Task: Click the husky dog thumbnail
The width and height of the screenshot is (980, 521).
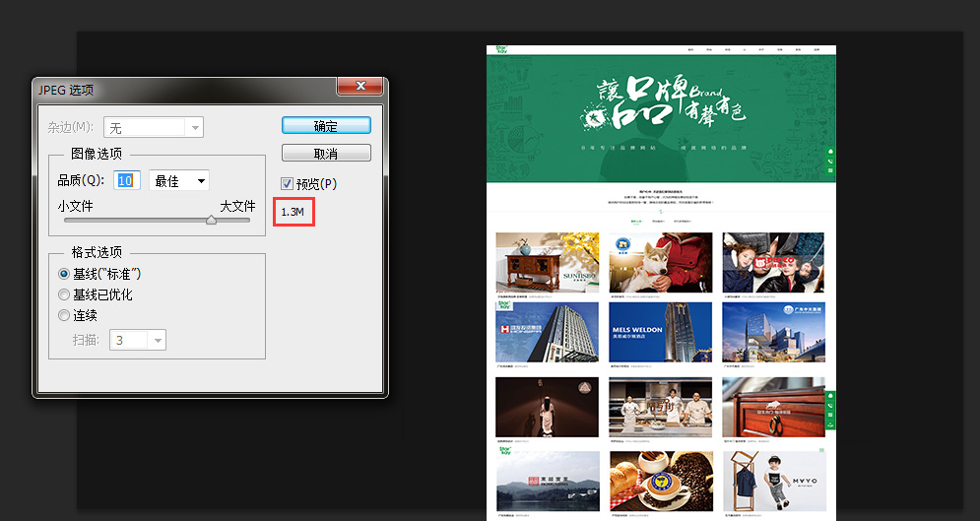Action: coord(660,263)
